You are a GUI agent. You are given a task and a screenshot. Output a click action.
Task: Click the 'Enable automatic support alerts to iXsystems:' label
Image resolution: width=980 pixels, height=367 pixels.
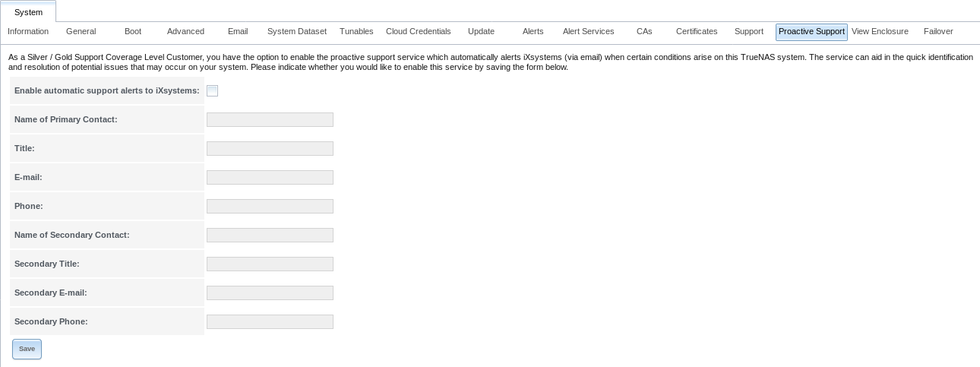click(107, 90)
